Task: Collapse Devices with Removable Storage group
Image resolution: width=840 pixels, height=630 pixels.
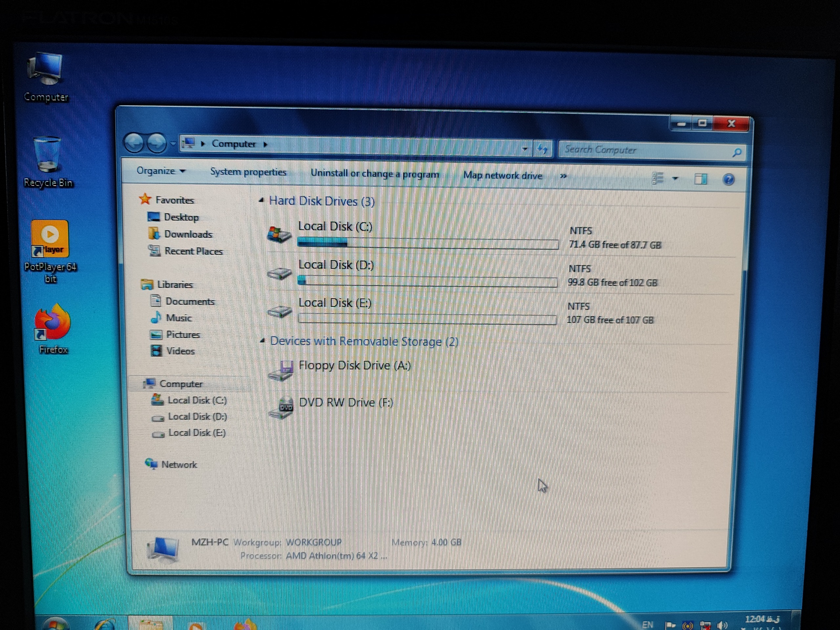Action: coord(262,341)
